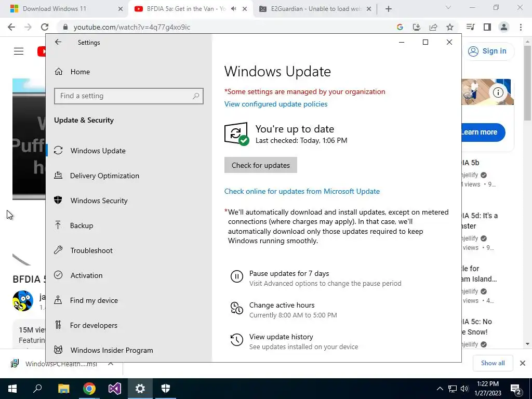Click Check for updates button
This screenshot has height=399, width=532.
[x=261, y=165]
